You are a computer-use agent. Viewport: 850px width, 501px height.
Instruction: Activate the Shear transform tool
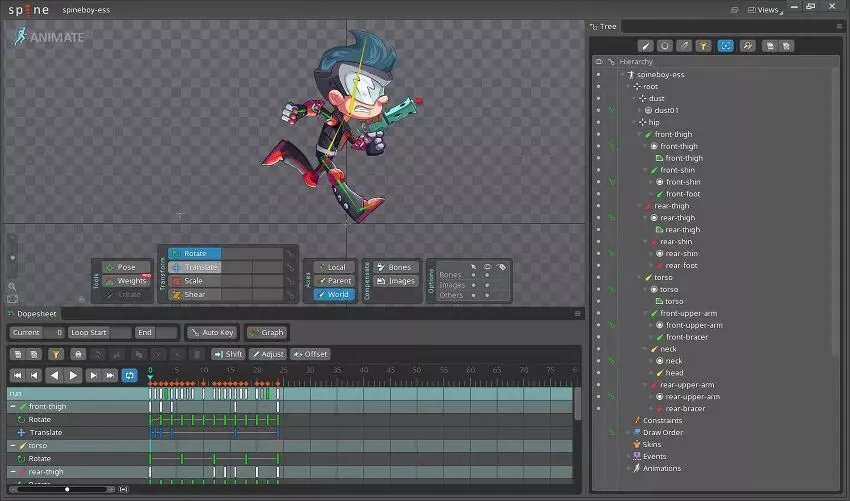click(194, 294)
